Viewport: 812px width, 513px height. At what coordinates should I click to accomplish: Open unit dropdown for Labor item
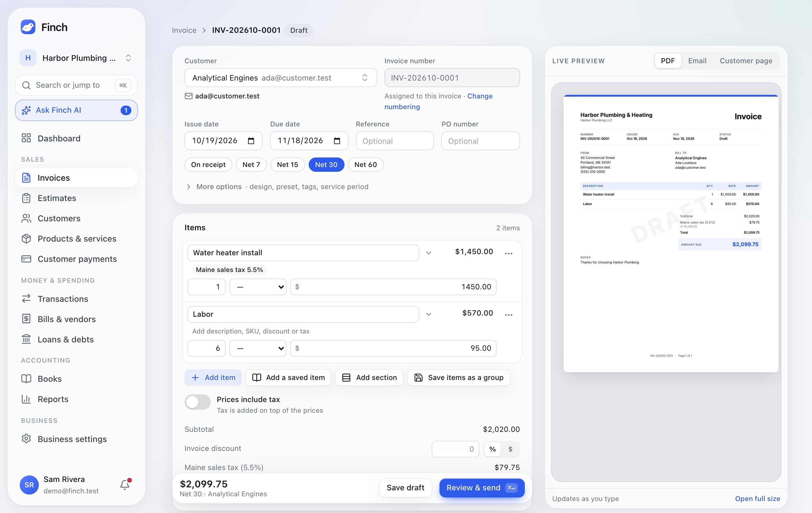[x=258, y=348]
